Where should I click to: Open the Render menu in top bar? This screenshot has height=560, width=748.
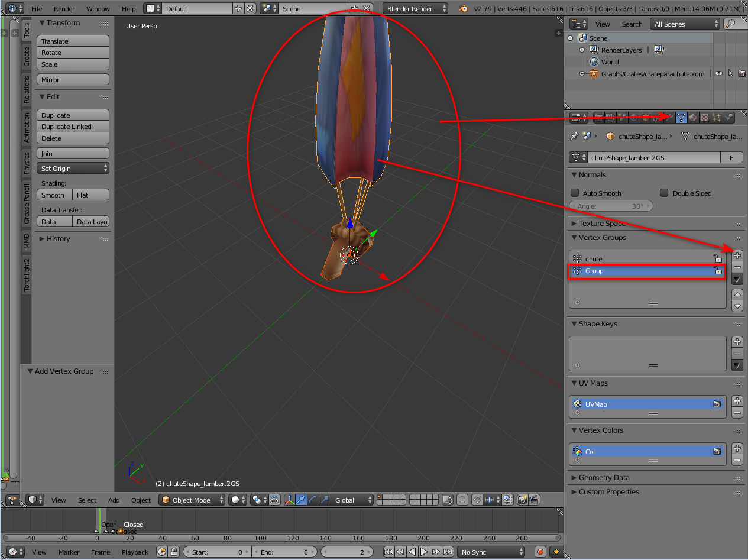(x=64, y=9)
